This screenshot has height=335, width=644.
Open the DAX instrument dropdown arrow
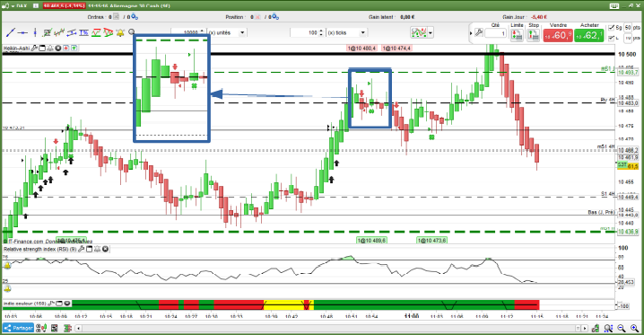click(x=13, y=5)
